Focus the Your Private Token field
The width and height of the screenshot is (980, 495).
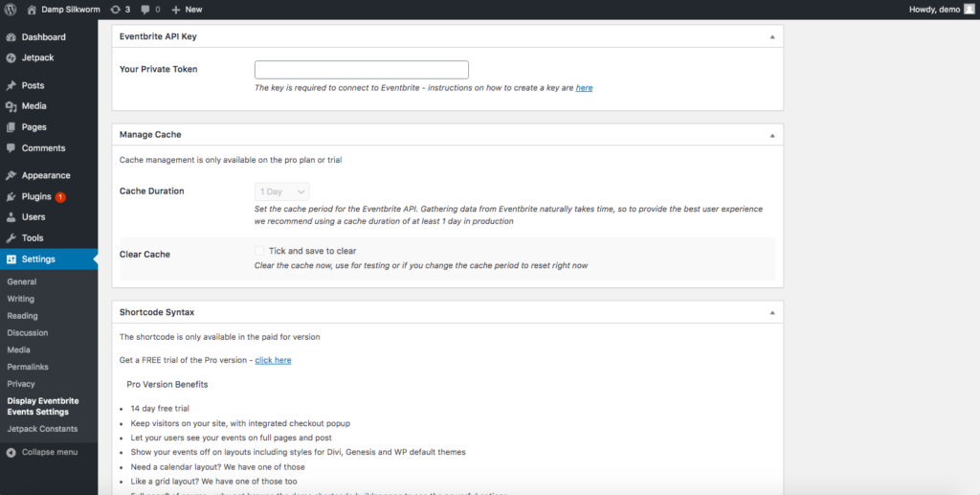tap(361, 69)
